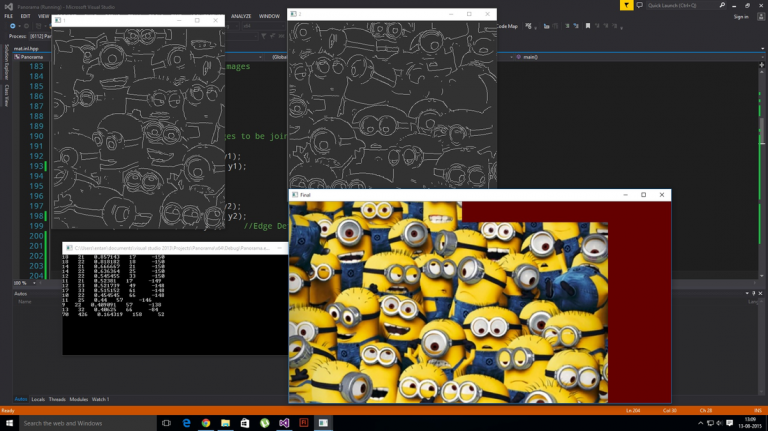Image resolution: width=768 pixels, height=431 pixels.
Task: Toggle the bookmark icon in the toolbar
Action: (588, 26)
